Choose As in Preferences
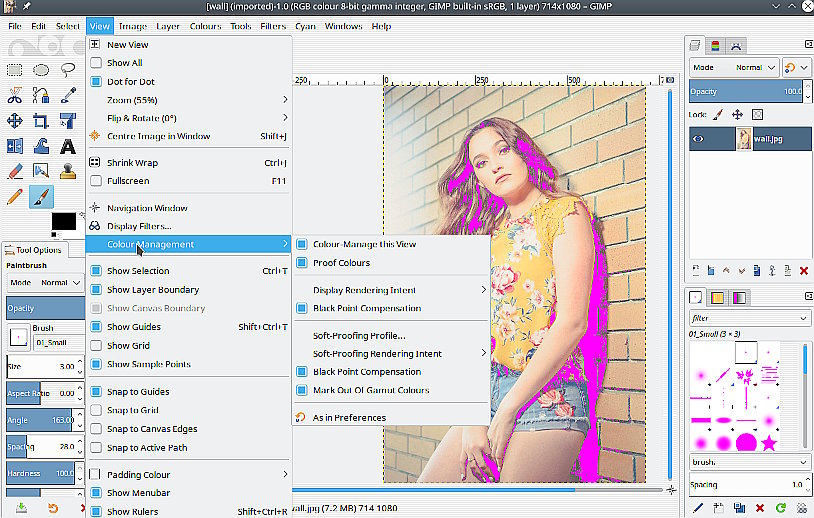Image resolution: width=814 pixels, height=518 pixels. (349, 417)
